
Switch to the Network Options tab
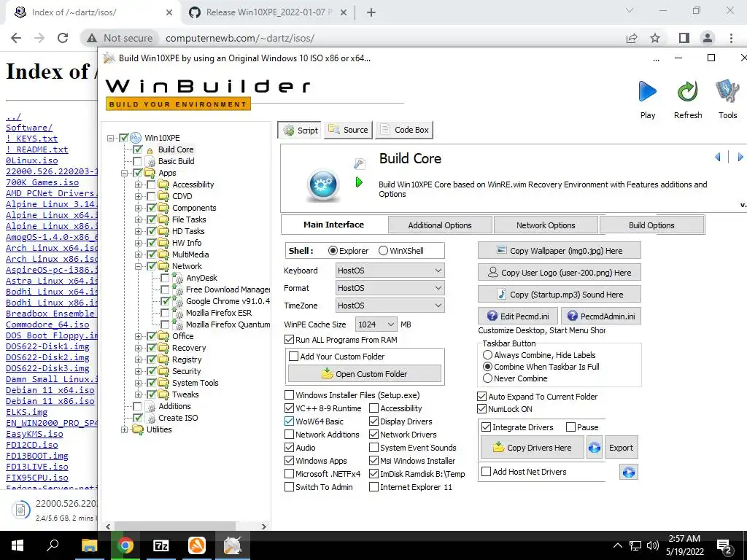coord(546,225)
